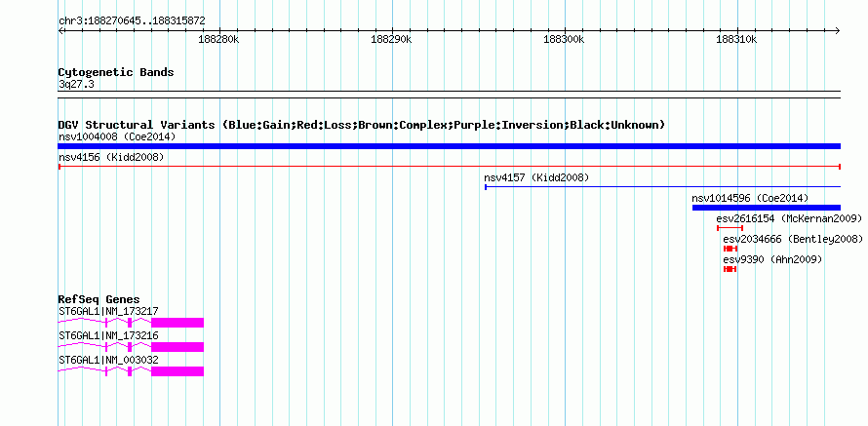
Task: Select the red esv9390 loss glyph
Action: [x=730, y=269]
